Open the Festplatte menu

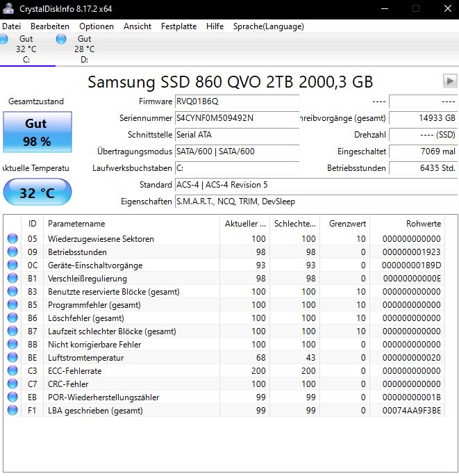pos(178,26)
